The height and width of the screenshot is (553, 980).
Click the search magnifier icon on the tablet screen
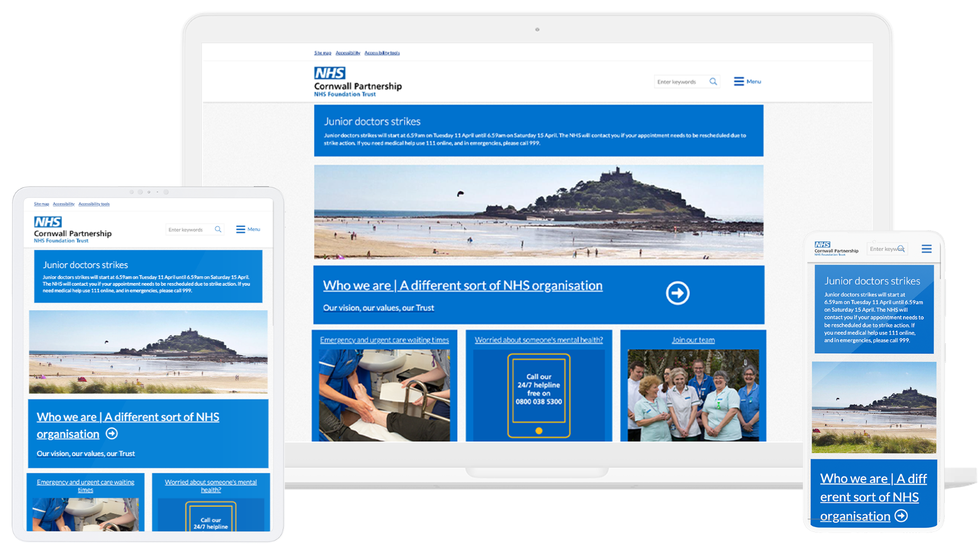click(x=218, y=229)
